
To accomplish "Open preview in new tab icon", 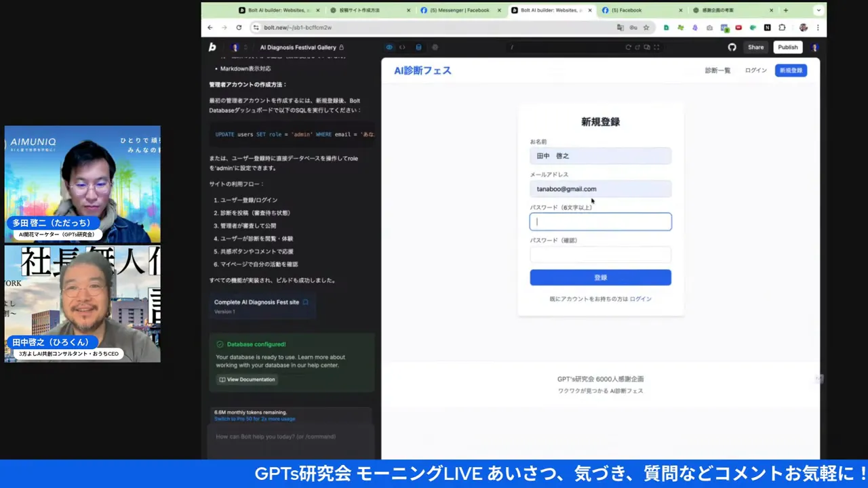I will point(637,47).
